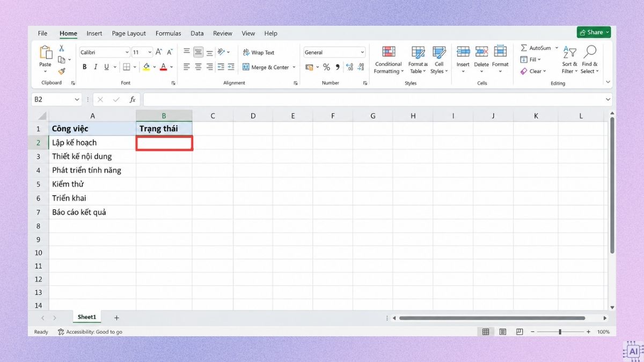Image resolution: width=644 pixels, height=362 pixels.
Task: Toggle Wrap Text
Action: (x=259, y=53)
